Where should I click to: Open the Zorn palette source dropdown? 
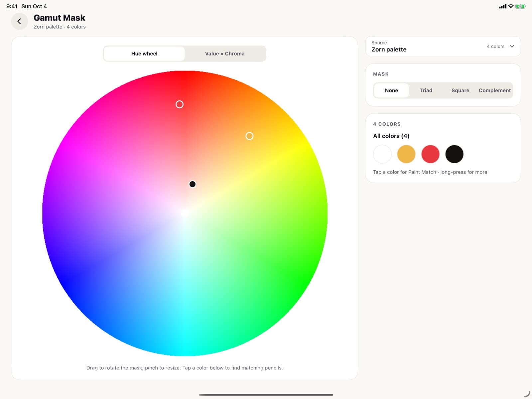click(443, 46)
